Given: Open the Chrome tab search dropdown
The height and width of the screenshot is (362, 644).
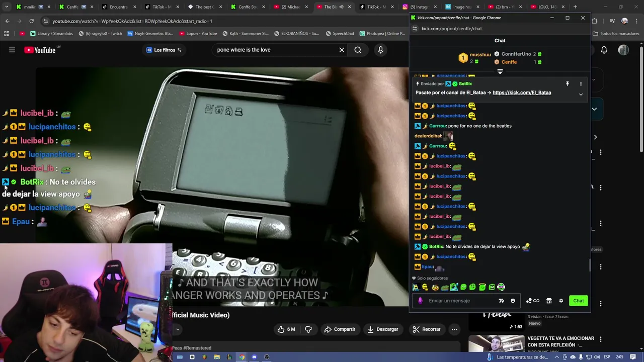Looking at the screenshot, I should tap(7, 7).
